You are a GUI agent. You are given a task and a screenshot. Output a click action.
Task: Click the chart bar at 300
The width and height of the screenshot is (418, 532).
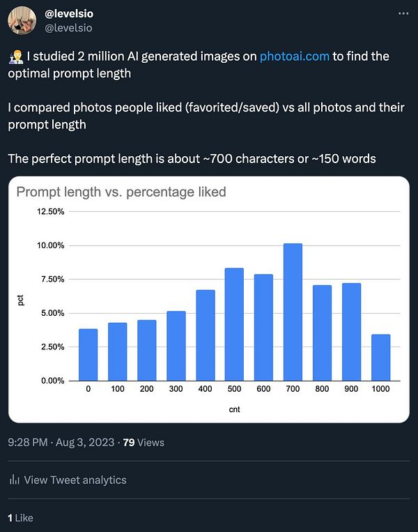coord(176,346)
